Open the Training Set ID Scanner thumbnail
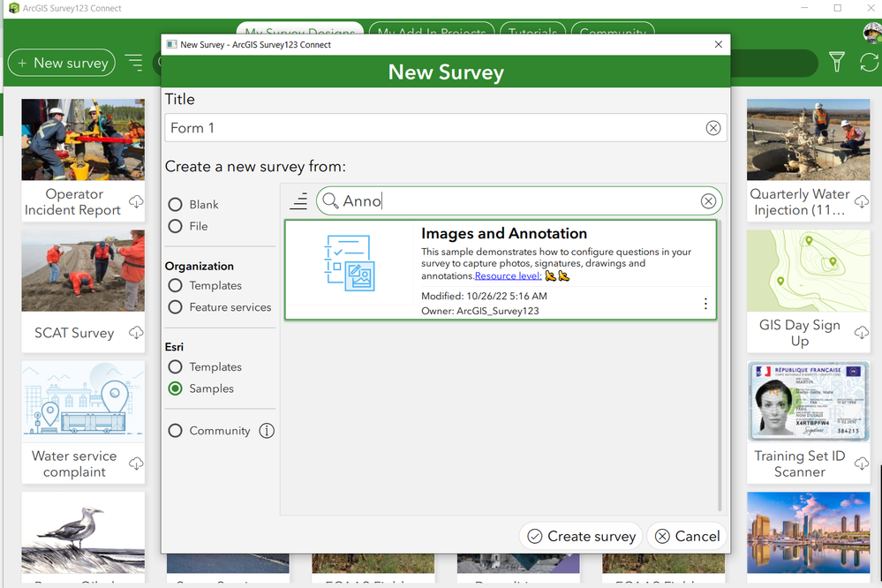 coord(809,402)
